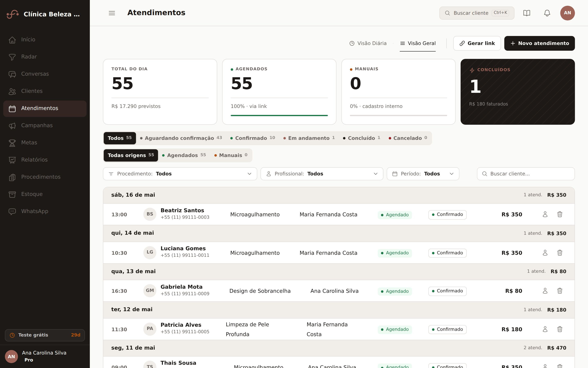Filter origin by Manuais
This screenshot has width=588, height=368.
231,155
